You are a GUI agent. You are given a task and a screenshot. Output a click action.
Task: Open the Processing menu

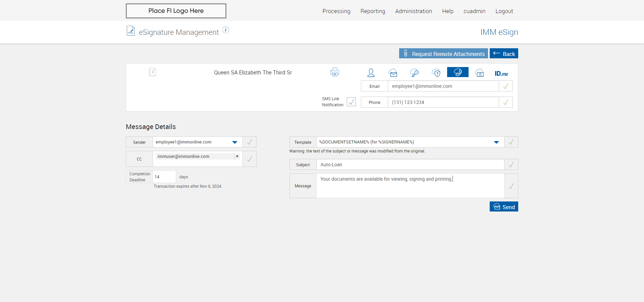[x=336, y=11]
